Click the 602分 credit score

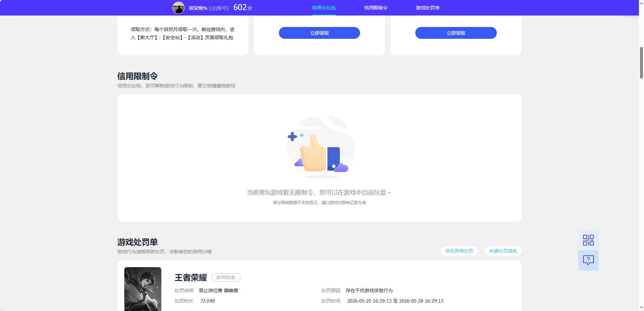[x=243, y=7]
